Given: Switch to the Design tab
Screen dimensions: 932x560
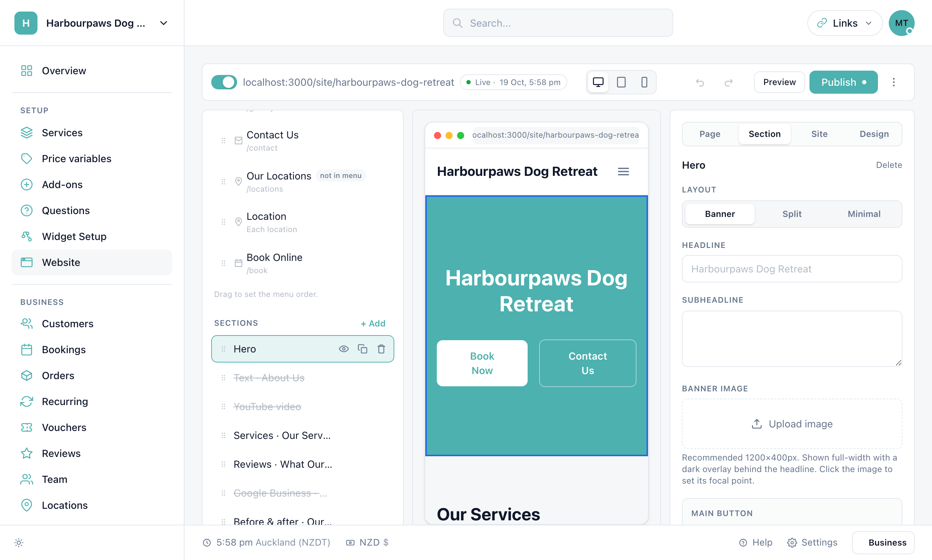Looking at the screenshot, I should click(874, 134).
